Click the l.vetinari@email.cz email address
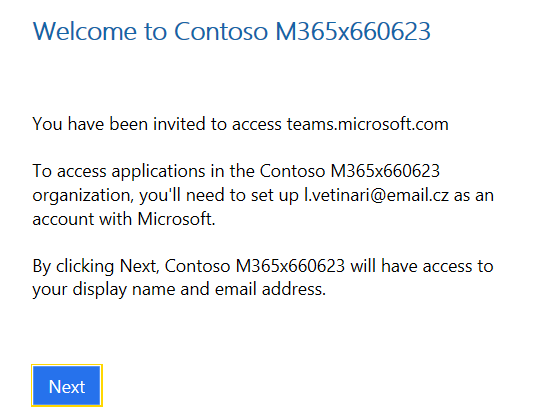Viewport: 543px width, 420px height. tap(376, 195)
